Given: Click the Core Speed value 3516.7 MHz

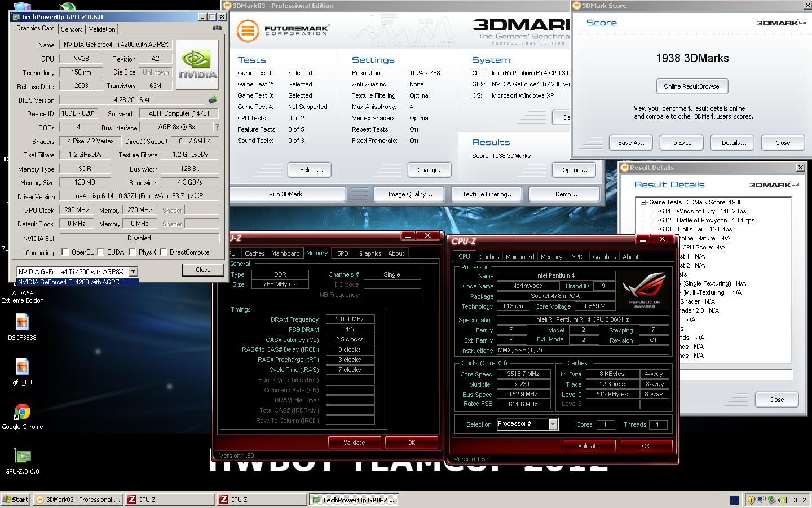Looking at the screenshot, I should [x=523, y=374].
